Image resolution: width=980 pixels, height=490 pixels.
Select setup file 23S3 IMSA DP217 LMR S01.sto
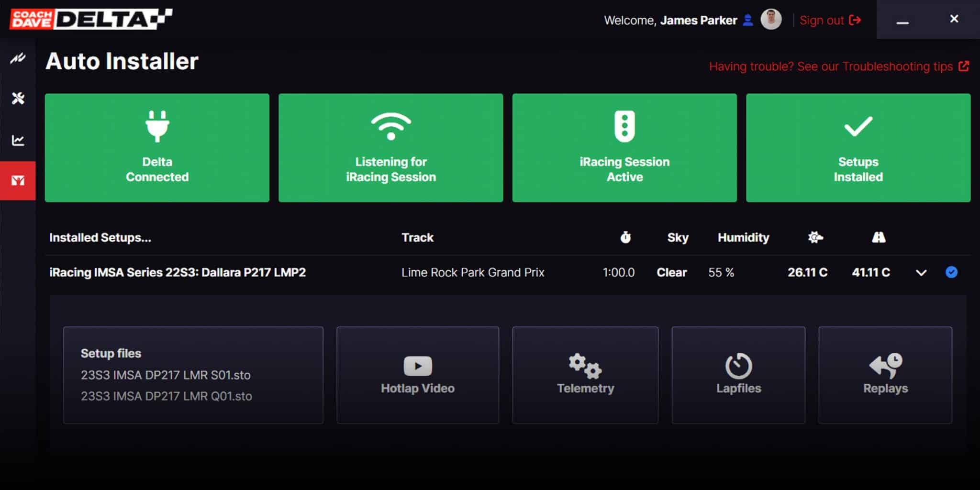(x=166, y=375)
